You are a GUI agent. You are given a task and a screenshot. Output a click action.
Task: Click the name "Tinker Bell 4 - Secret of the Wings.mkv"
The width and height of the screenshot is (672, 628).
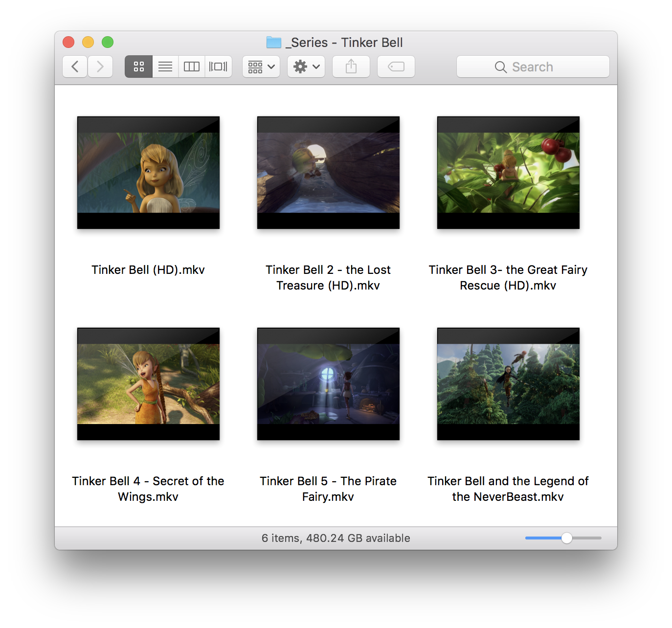[148, 489]
